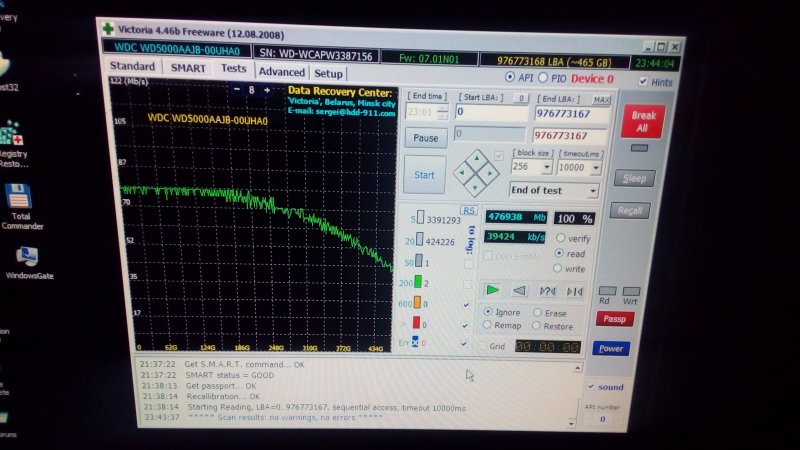800x450 pixels.
Task: Select the PIO mode radio button
Action: [x=544, y=78]
